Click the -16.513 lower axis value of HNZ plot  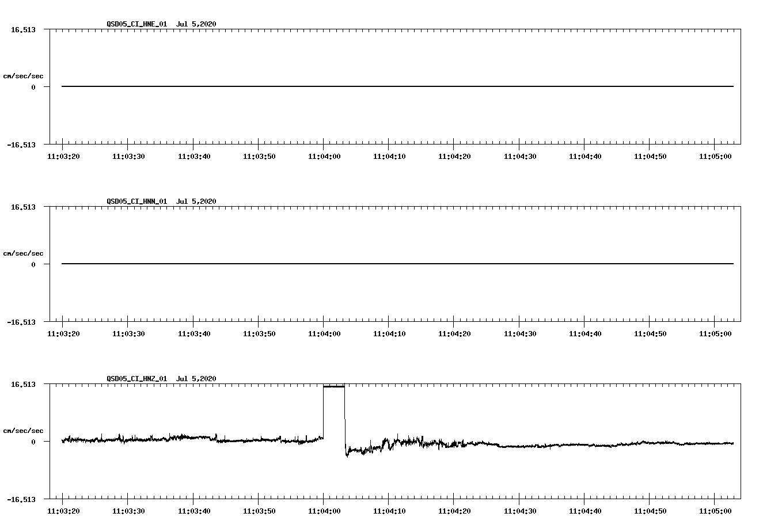click(21, 499)
